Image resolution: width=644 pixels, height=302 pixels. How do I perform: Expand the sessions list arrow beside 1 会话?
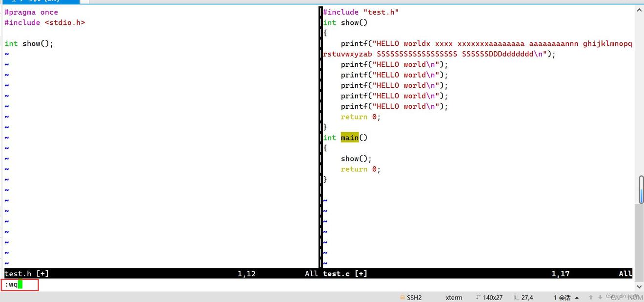point(577,298)
